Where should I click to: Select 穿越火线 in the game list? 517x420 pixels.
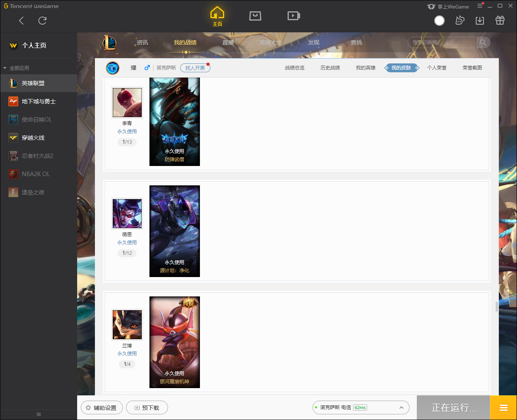coord(38,138)
